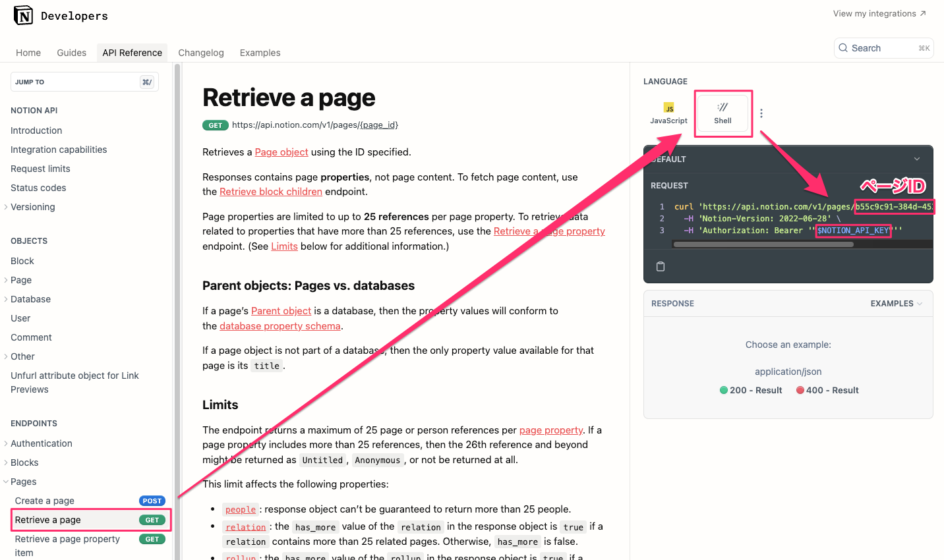Choose the 400 - Result example
The height and width of the screenshot is (560, 944).
click(x=827, y=389)
